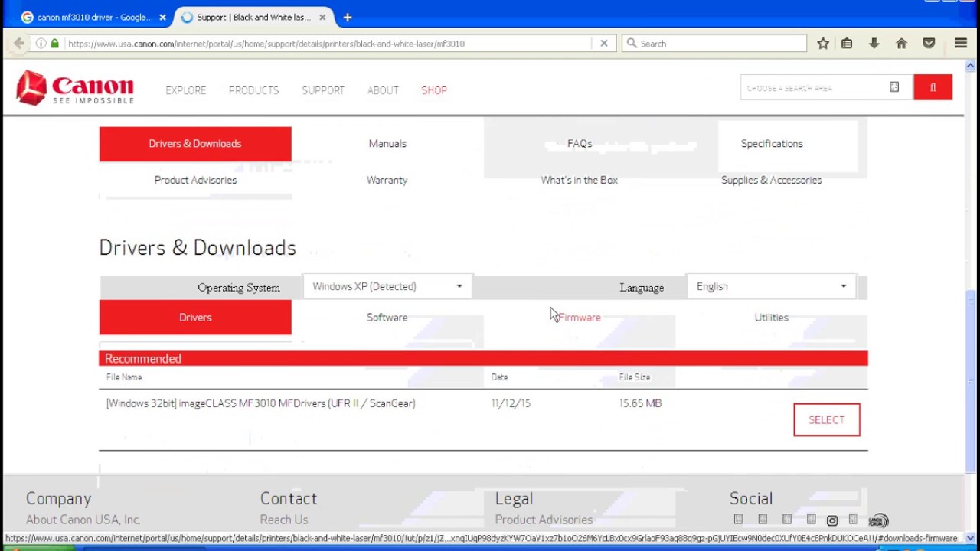Open About Canon USA, Inc. footer link

(83, 520)
